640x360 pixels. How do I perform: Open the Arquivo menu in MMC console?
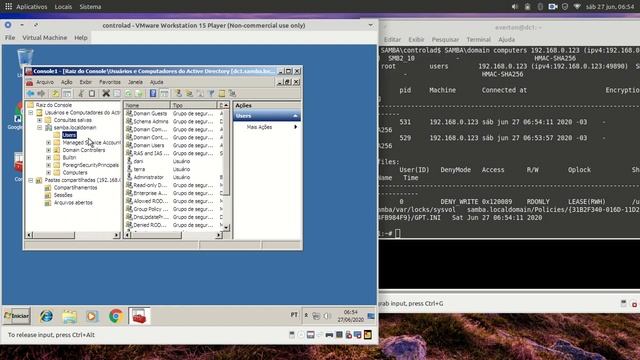coord(45,82)
